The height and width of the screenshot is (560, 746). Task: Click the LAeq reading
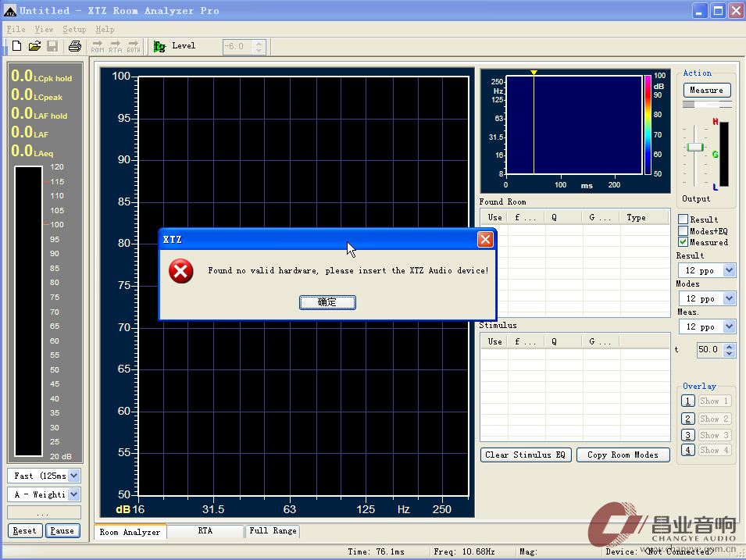[x=32, y=152]
